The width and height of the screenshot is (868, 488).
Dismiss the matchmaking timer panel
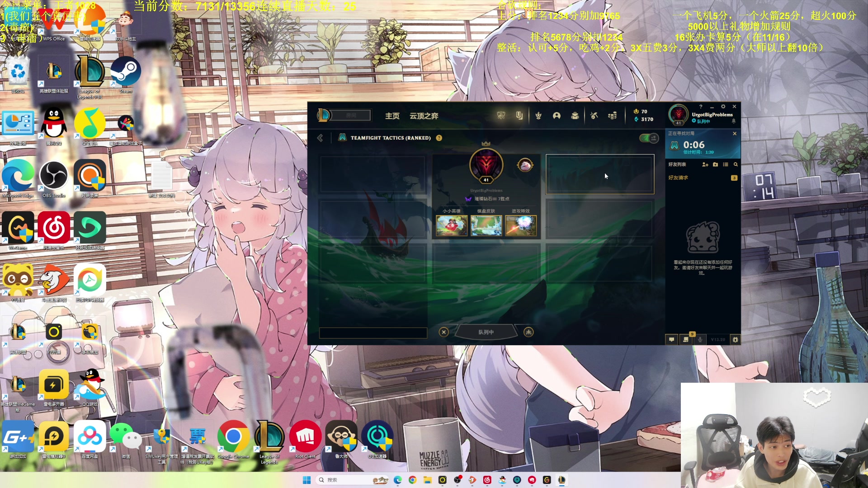[735, 134]
